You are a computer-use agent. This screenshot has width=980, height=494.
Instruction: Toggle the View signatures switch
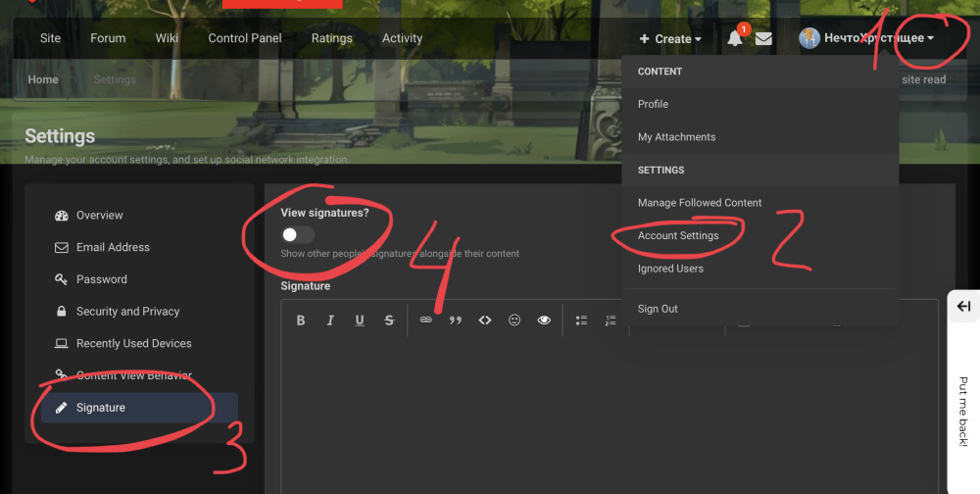pos(298,234)
